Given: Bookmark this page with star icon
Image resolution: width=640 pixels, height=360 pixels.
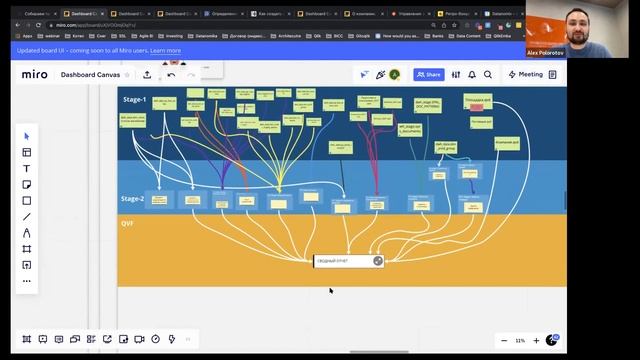Looking at the screenshot, I should pos(454,25).
